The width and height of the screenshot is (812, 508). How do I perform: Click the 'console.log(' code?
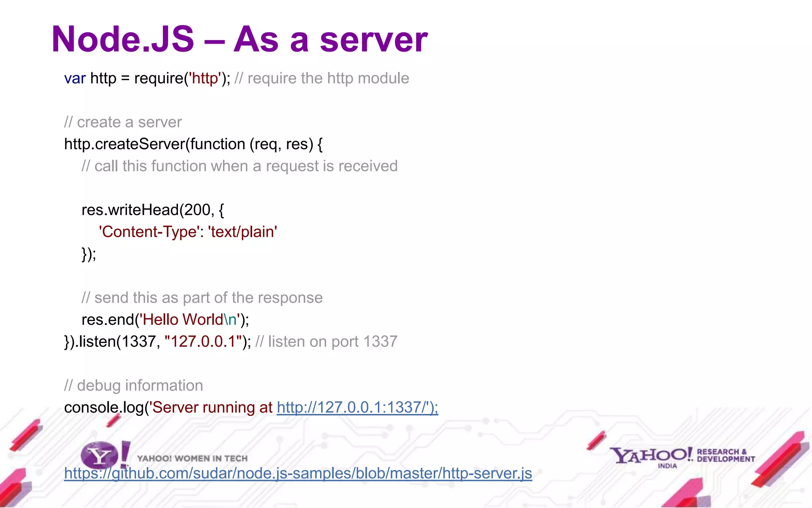coord(106,408)
